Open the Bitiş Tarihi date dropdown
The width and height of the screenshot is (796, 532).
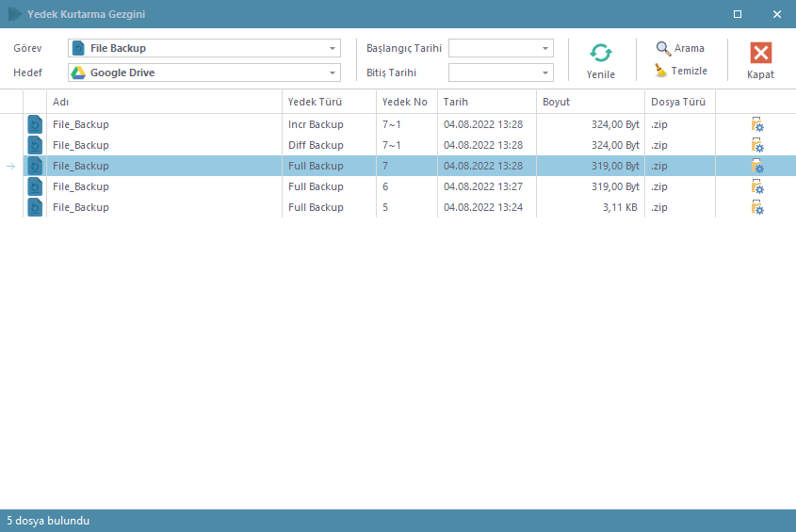(545, 73)
